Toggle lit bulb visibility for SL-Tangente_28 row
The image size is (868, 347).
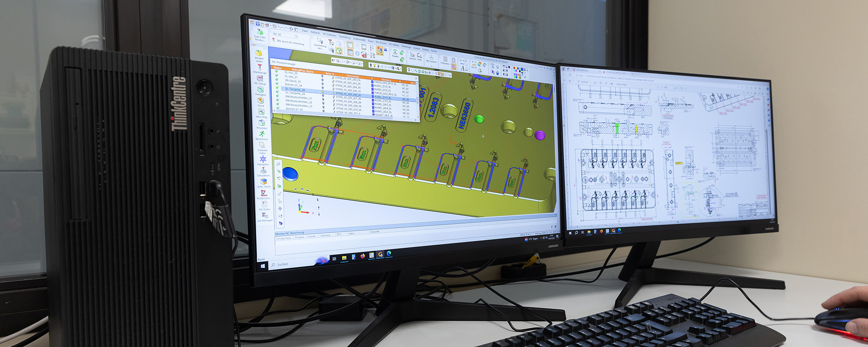323,92
